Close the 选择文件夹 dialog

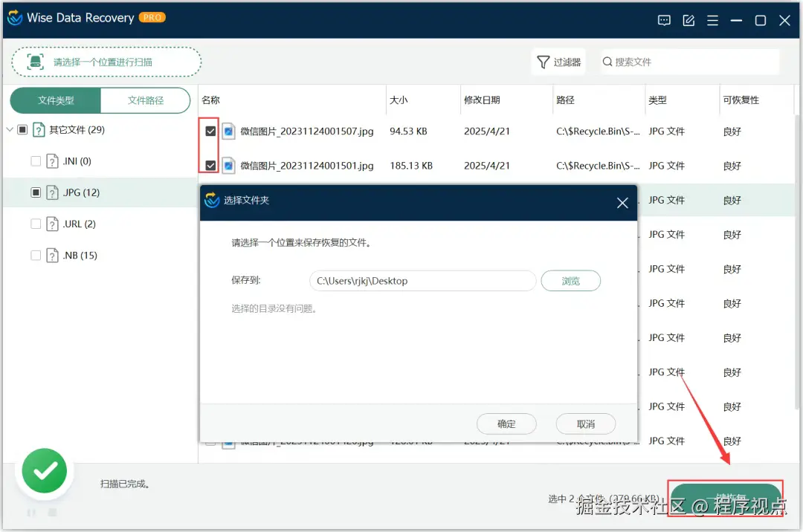(x=622, y=203)
